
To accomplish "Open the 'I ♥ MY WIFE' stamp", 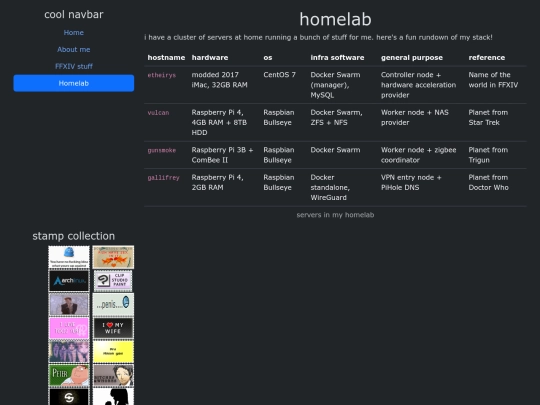I will (x=113, y=328).
